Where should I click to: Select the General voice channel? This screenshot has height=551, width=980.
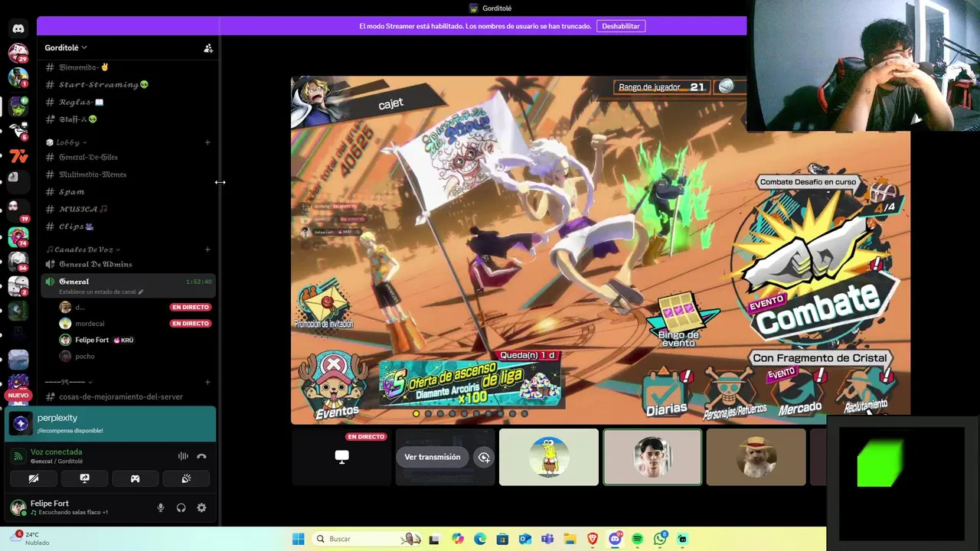coord(128,285)
